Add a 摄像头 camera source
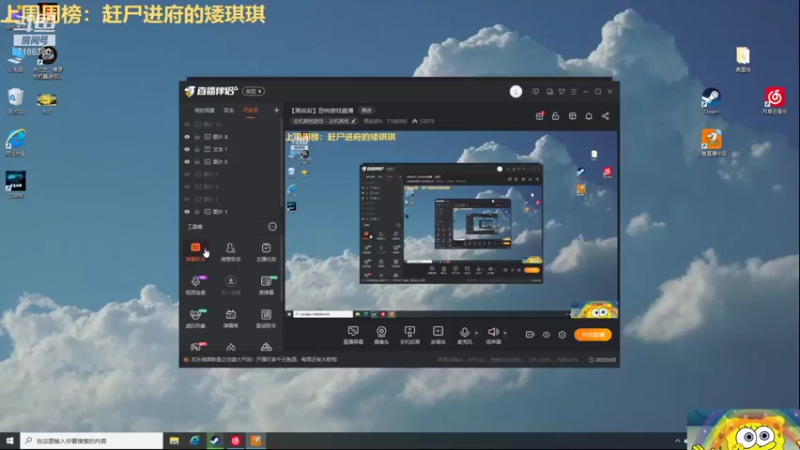 pyautogui.click(x=381, y=335)
